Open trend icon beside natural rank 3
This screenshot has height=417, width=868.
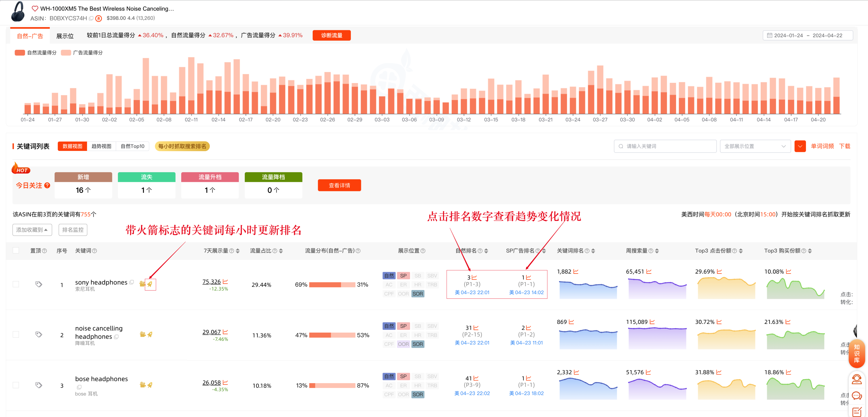click(x=474, y=277)
